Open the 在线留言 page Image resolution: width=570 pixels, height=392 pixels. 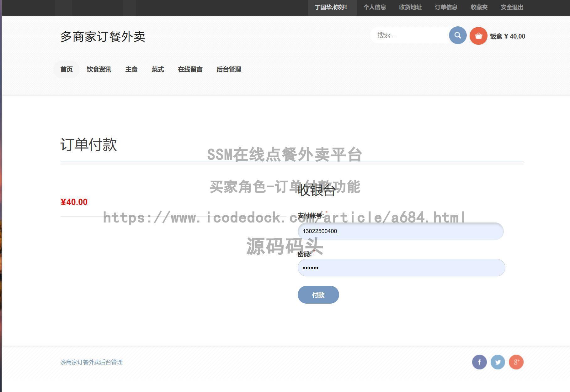pos(190,69)
